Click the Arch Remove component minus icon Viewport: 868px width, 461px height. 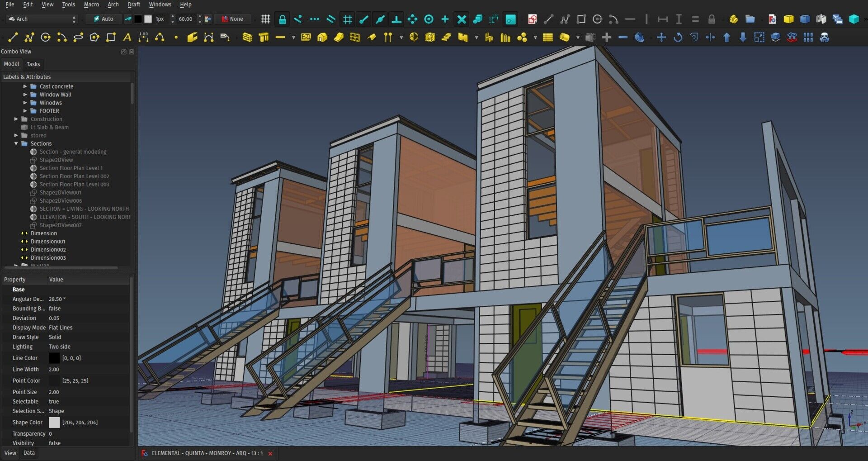pyautogui.click(x=623, y=38)
